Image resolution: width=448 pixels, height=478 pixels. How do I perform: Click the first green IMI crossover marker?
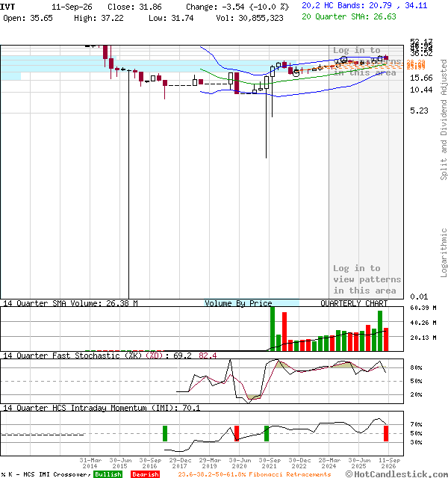click(x=165, y=433)
